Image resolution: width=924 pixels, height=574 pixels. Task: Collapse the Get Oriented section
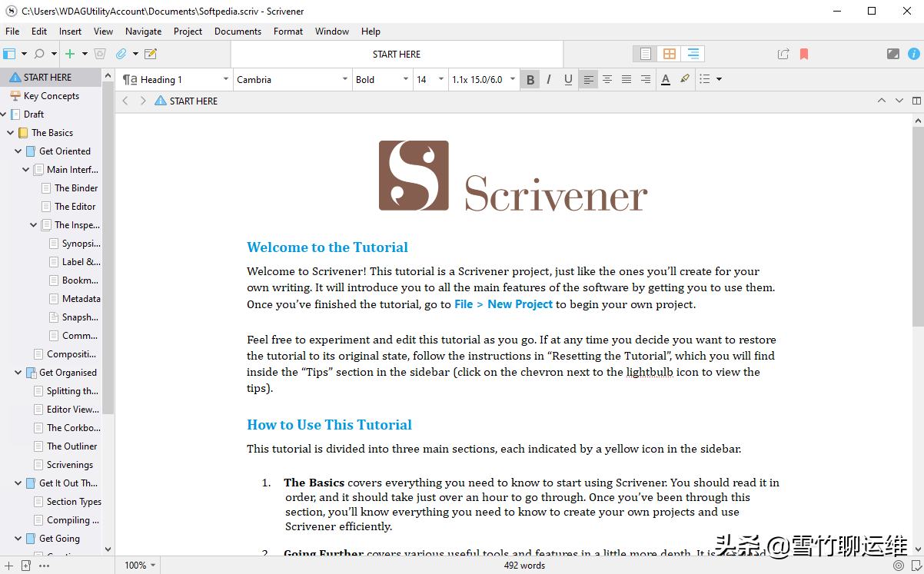pos(18,151)
